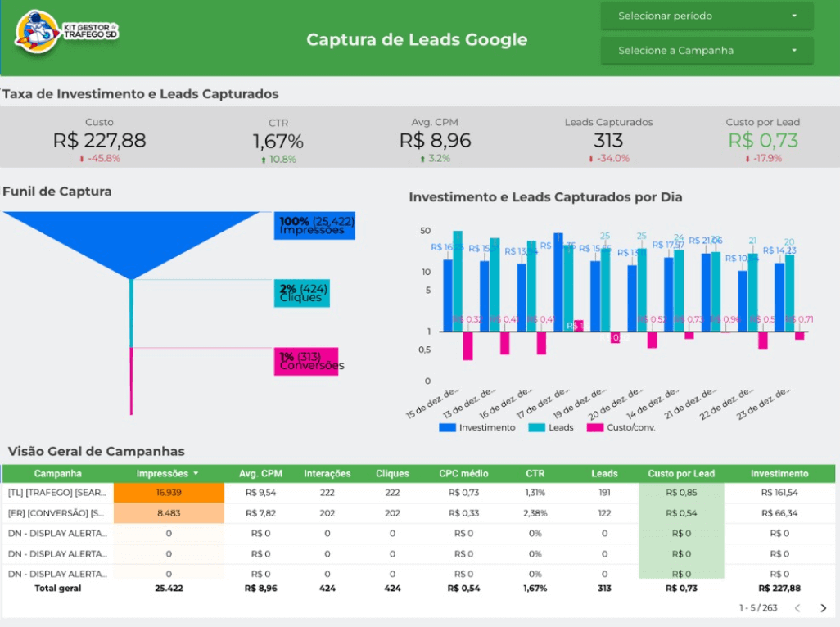The image size is (840, 627).
Task: Click the Custo por Lead column header
Action: [680, 474]
